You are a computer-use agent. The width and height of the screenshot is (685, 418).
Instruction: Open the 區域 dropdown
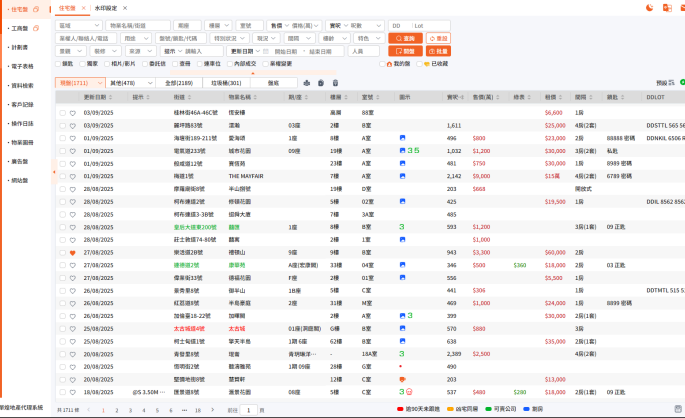(x=79, y=26)
